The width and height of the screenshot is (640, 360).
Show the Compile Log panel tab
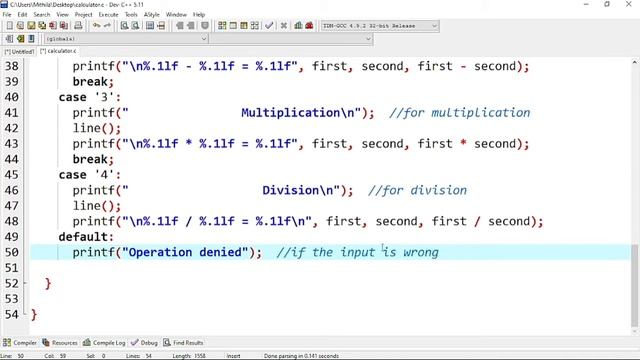tap(104, 343)
